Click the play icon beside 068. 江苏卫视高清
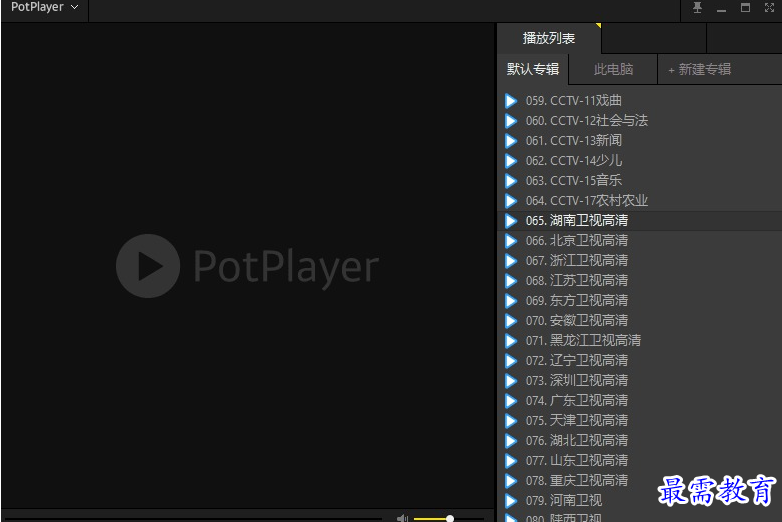 point(511,281)
